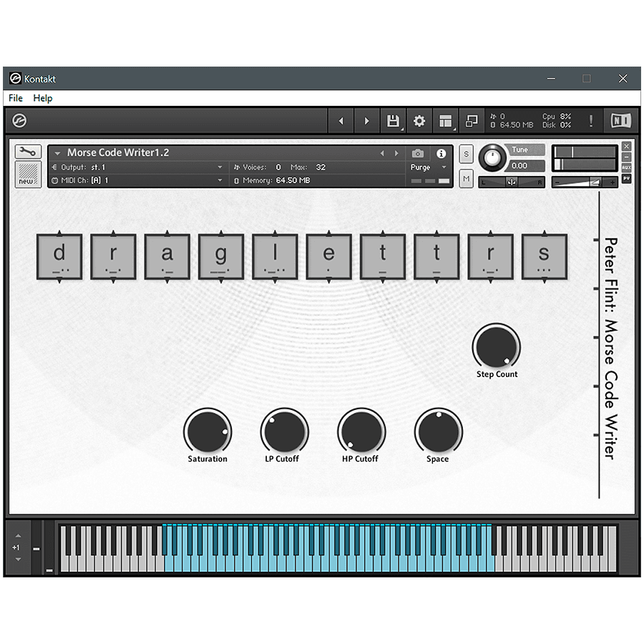Click the down arrow below the 'e' tile
This screenshot has height=644, width=644.
point(328,281)
